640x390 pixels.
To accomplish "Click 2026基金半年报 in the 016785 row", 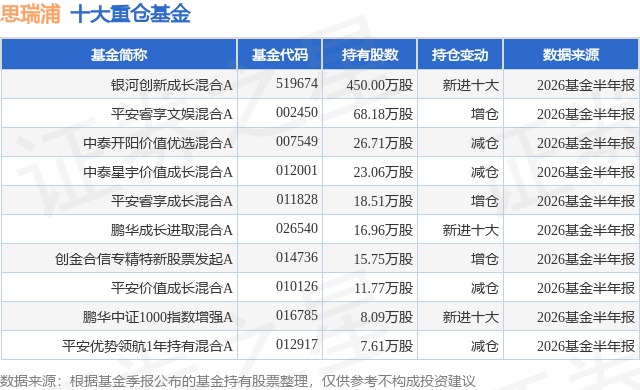I will tap(586, 317).
